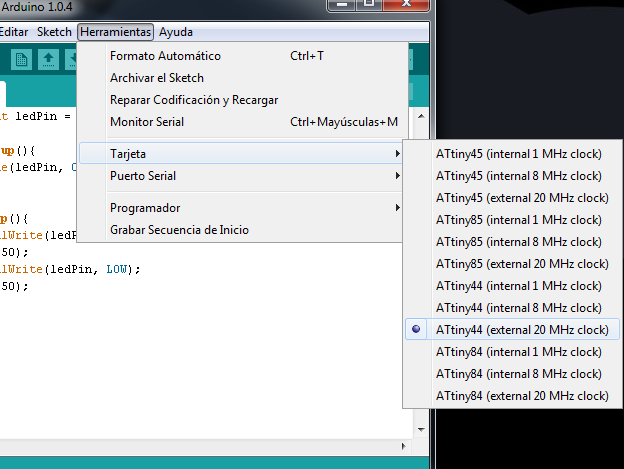Viewport: 624px width, 469px height.
Task: Select ATtiny84 (internal 8 MHz clock)
Action: click(x=513, y=374)
